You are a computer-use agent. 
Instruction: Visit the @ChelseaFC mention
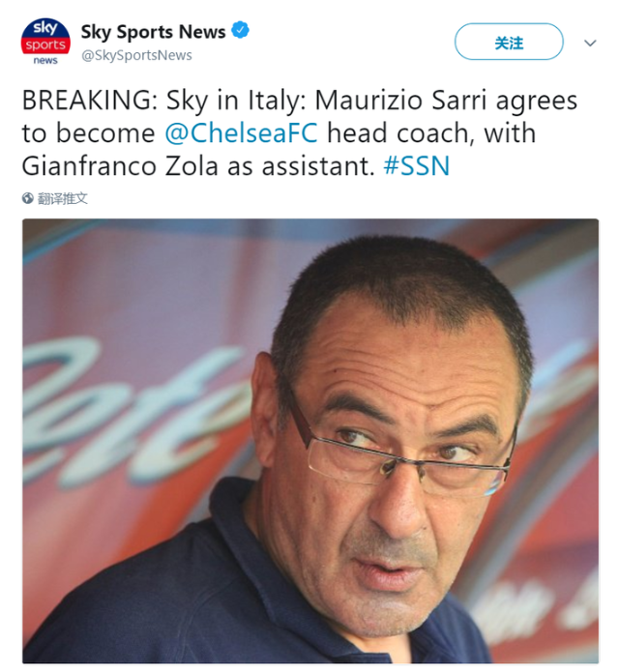tap(242, 132)
